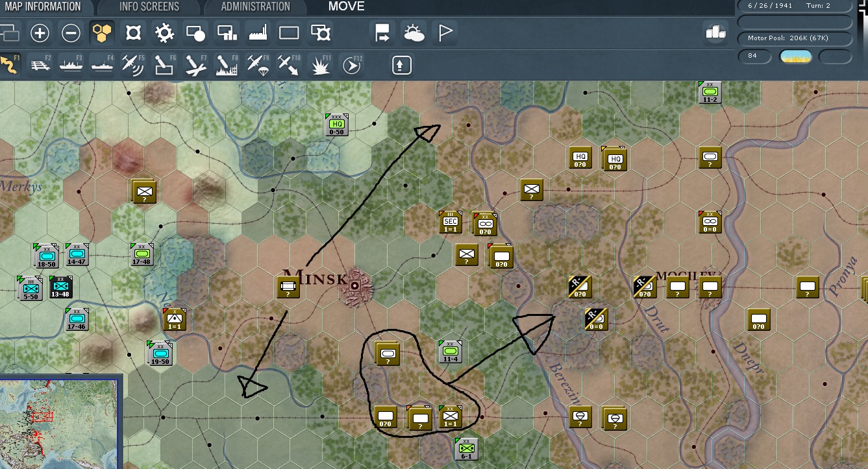This screenshot has width=868, height=469.
Task: Click the Motor Pool 206K (67K) readout
Action: tap(795, 38)
